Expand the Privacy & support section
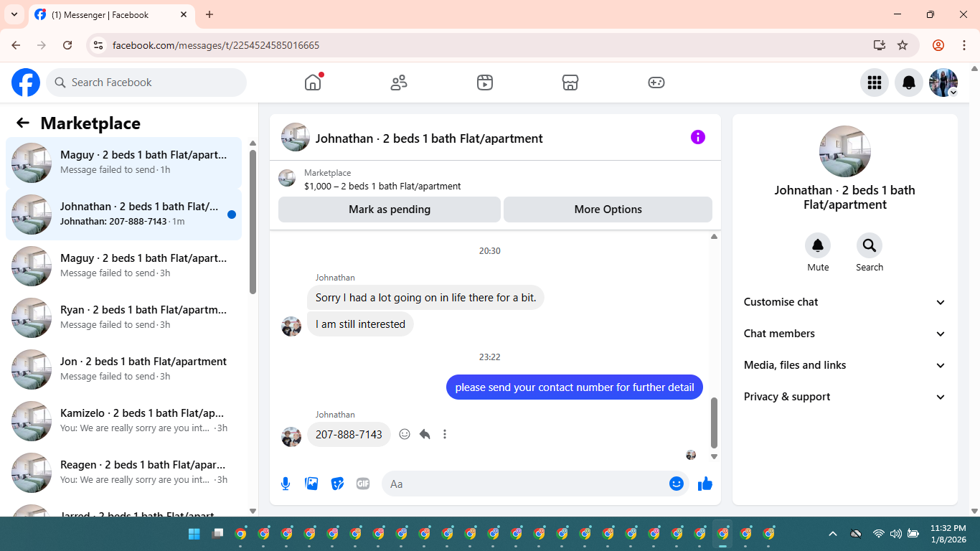This screenshot has height=551, width=980. click(845, 397)
